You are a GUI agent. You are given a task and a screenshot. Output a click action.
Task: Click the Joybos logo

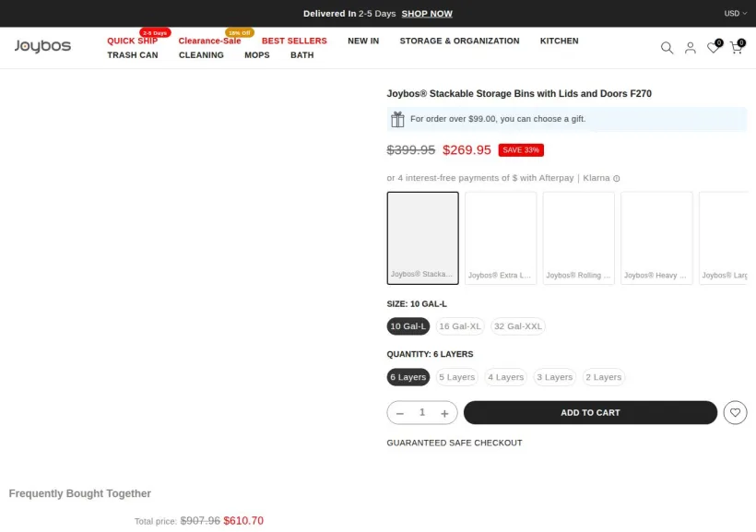coord(42,46)
